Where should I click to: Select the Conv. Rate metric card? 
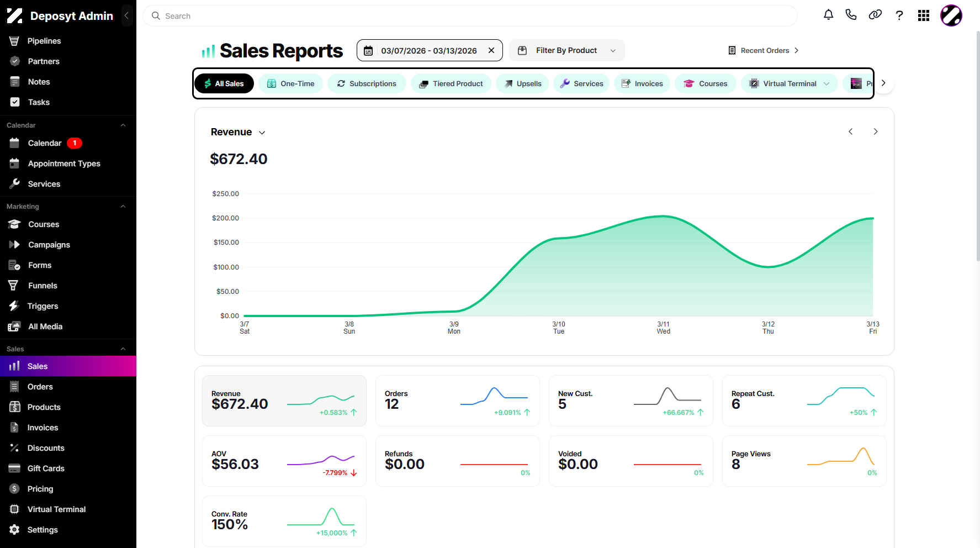pos(284,521)
